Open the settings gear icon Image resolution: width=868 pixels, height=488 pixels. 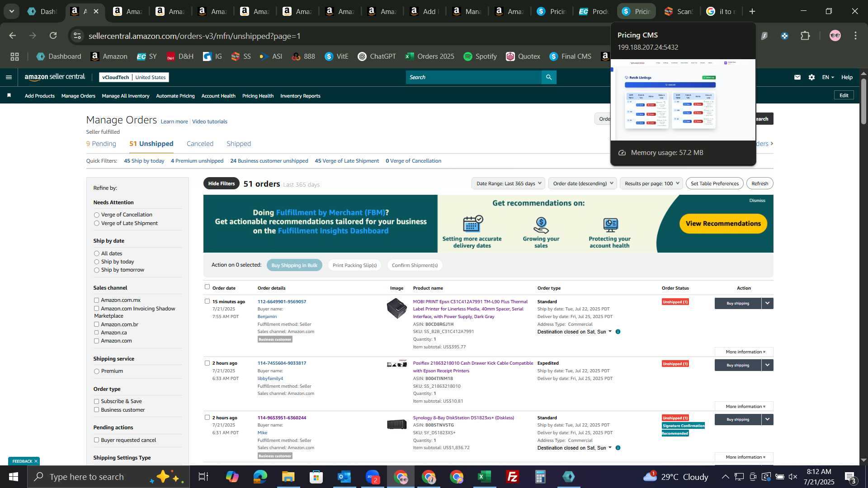[x=812, y=77]
